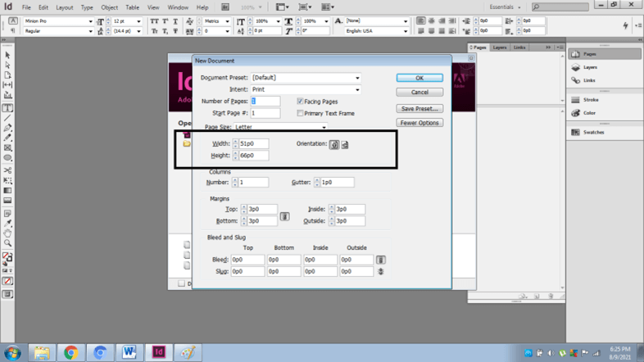Image resolution: width=644 pixels, height=362 pixels.
Task: Pick the Gradient Swatch tool
Action: (7, 191)
